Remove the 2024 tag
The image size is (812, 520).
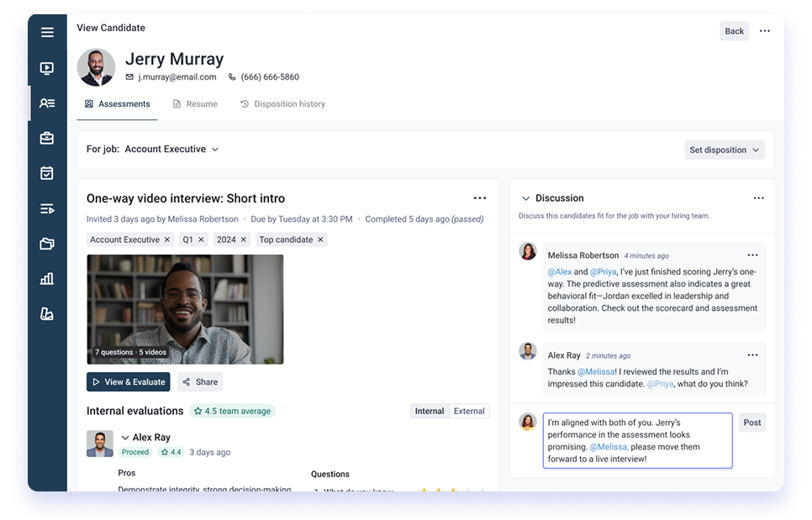point(244,239)
